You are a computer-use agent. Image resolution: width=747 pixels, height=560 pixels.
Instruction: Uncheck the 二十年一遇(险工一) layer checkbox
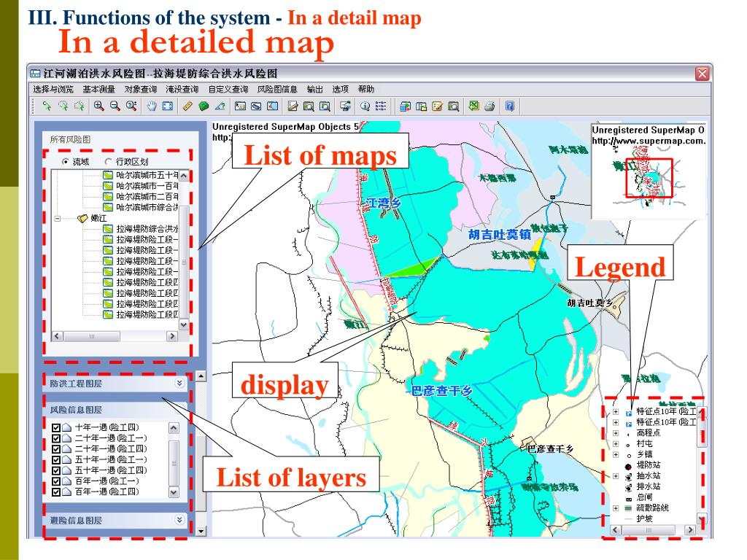[55, 438]
